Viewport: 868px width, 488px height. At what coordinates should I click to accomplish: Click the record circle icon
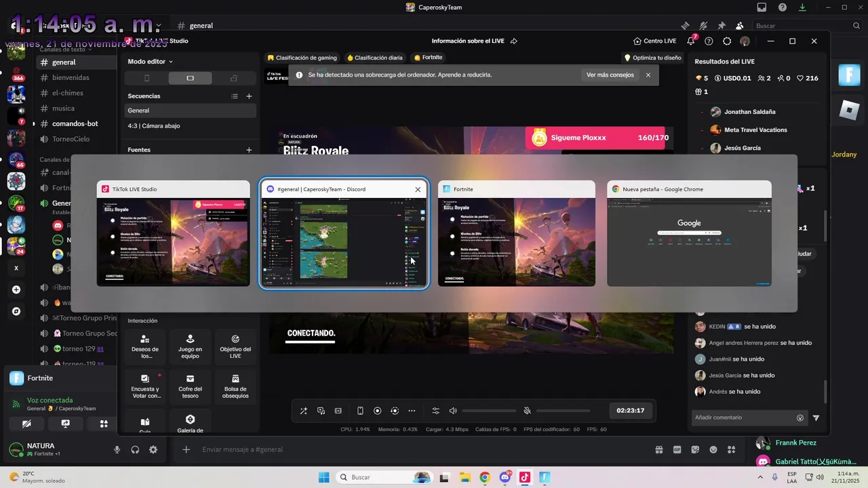click(378, 411)
